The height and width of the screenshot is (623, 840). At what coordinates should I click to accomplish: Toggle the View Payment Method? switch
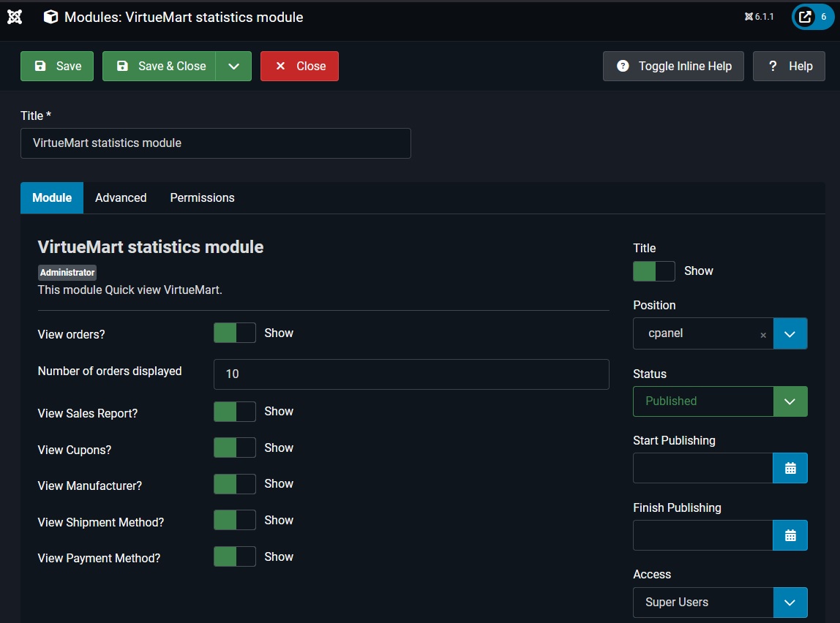(235, 556)
